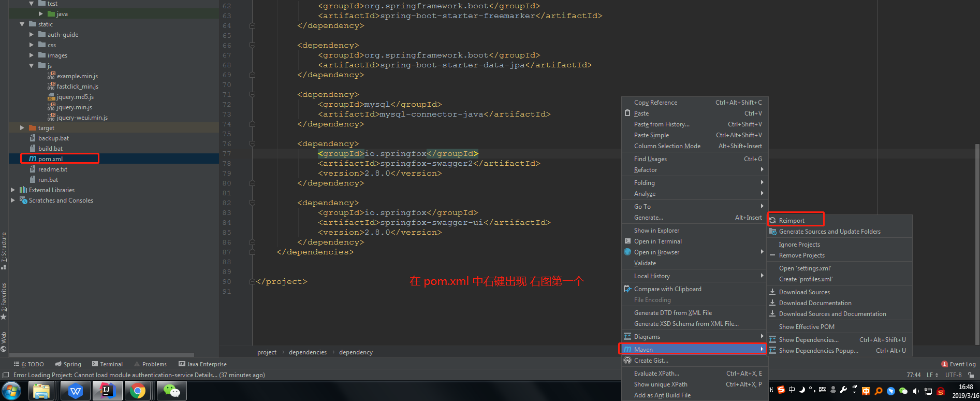Expand the auth-guide folder

point(32,35)
